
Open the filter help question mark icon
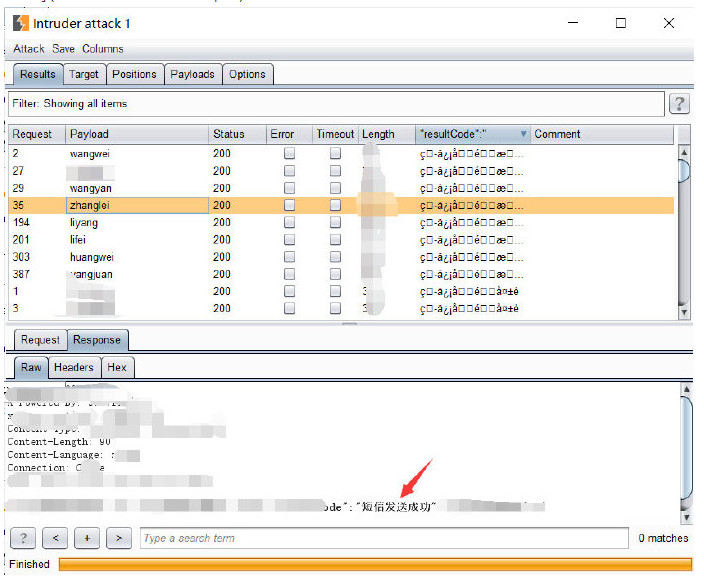(679, 104)
